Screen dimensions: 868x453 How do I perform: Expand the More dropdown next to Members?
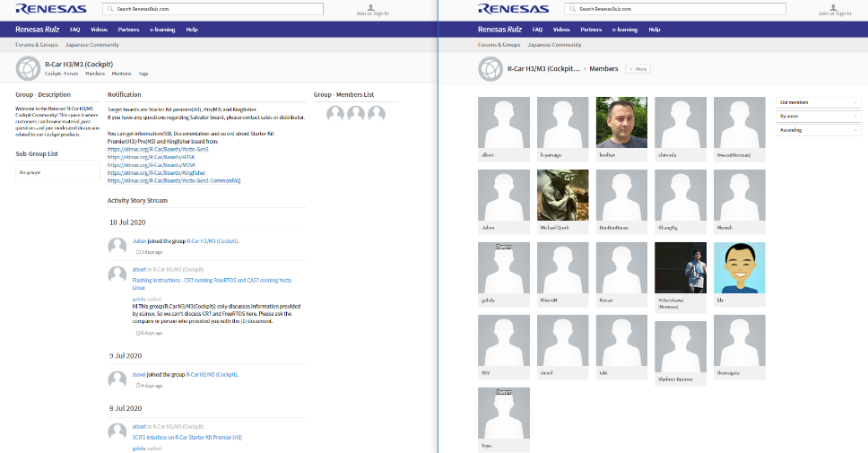point(638,69)
